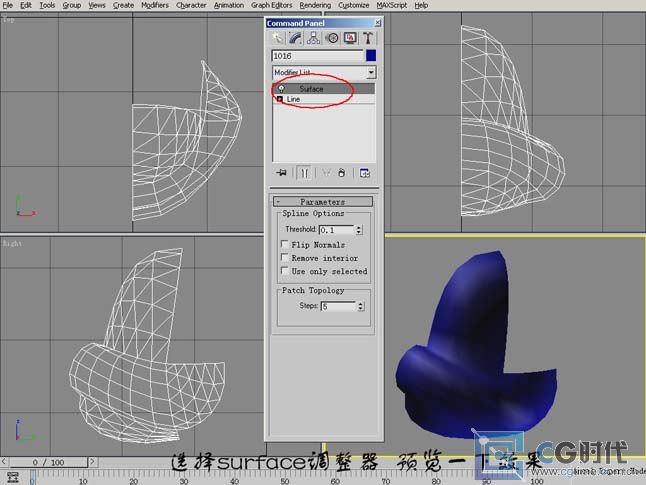Click frame 50 on track bar
The image size is (646, 485).
pos(285,481)
